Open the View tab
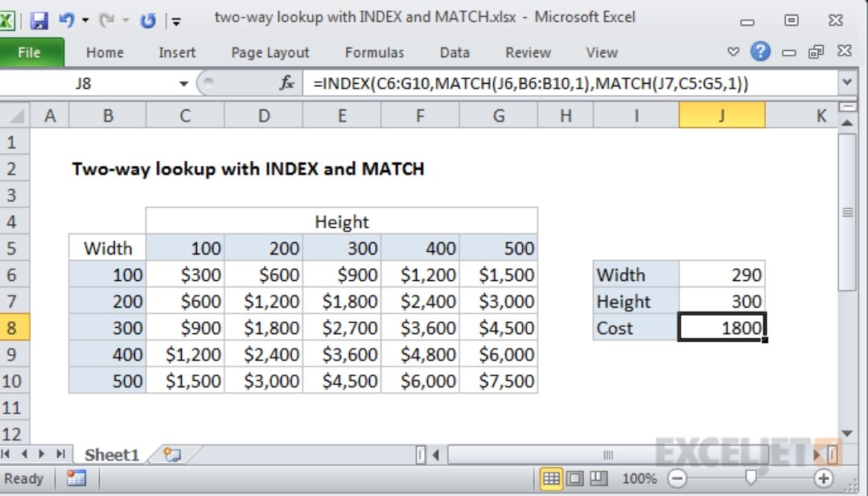 [x=602, y=52]
